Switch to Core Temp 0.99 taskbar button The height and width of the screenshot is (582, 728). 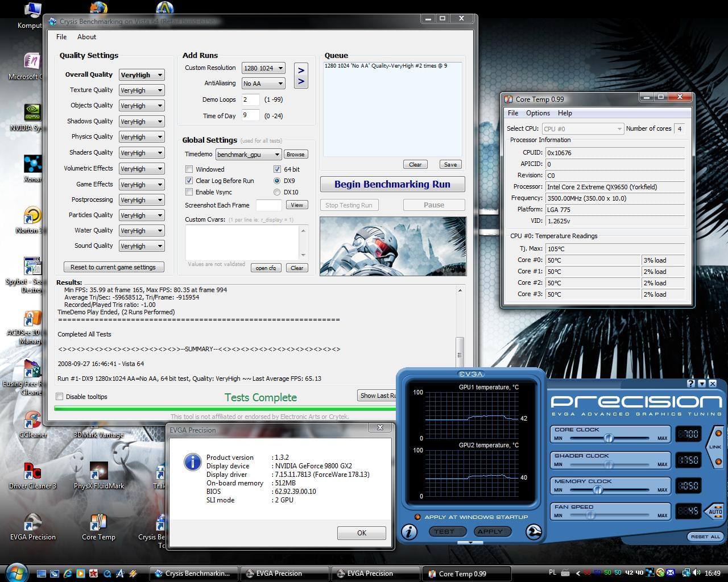pyautogui.click(x=466, y=573)
